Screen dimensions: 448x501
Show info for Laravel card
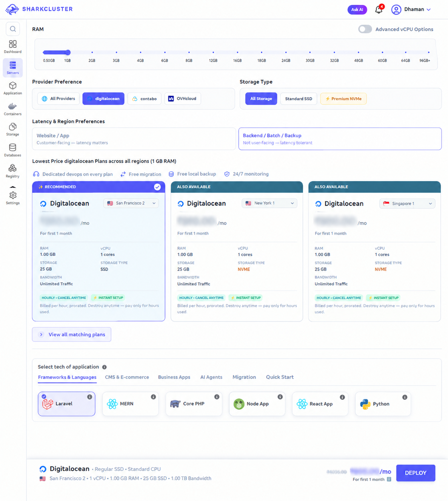pyautogui.click(x=89, y=397)
